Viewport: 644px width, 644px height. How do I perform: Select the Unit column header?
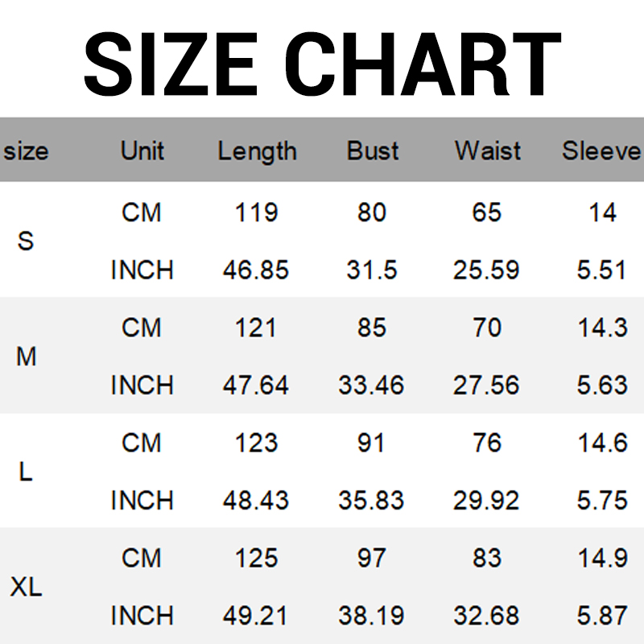pos(142,151)
